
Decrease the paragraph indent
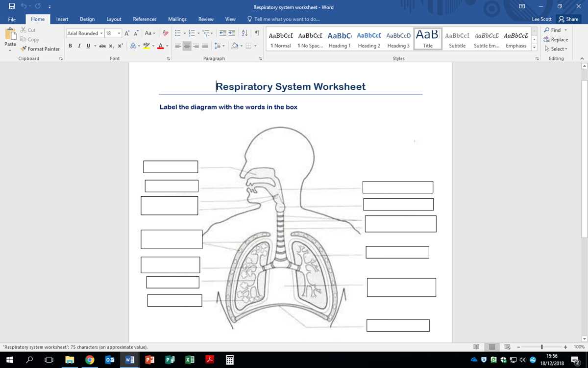[223, 33]
